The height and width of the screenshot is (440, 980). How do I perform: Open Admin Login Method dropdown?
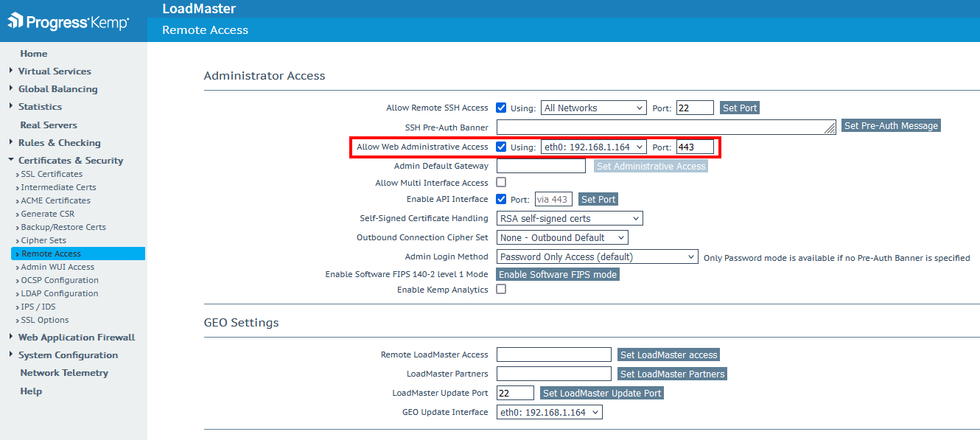597,256
